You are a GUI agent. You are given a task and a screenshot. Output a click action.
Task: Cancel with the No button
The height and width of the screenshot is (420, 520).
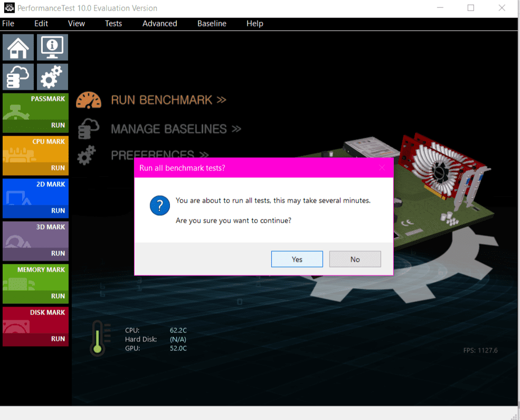pos(355,259)
